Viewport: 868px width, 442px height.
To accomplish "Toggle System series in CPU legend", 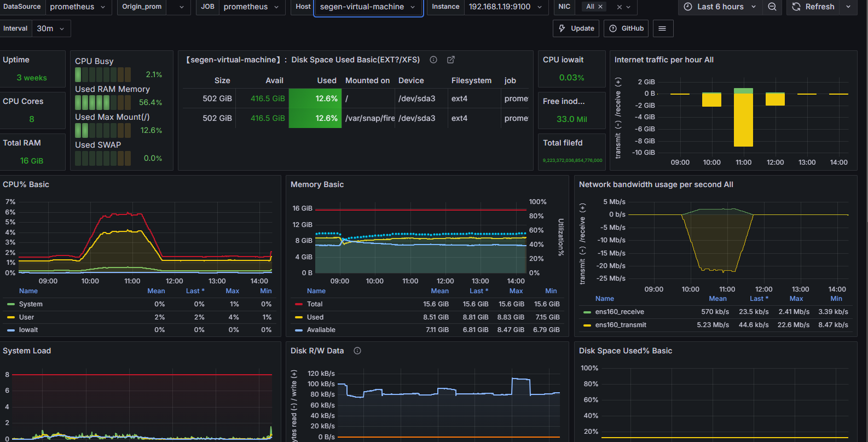I will point(31,304).
